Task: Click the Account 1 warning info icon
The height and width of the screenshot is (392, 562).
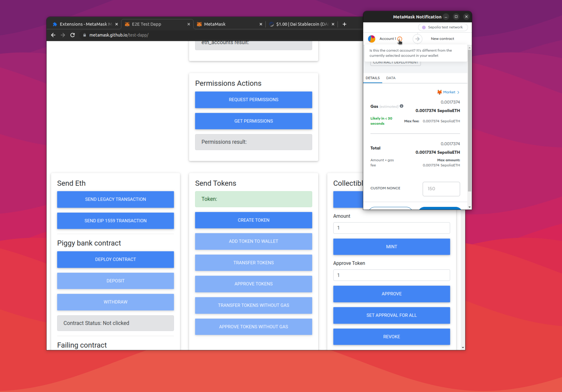Action: point(399,39)
